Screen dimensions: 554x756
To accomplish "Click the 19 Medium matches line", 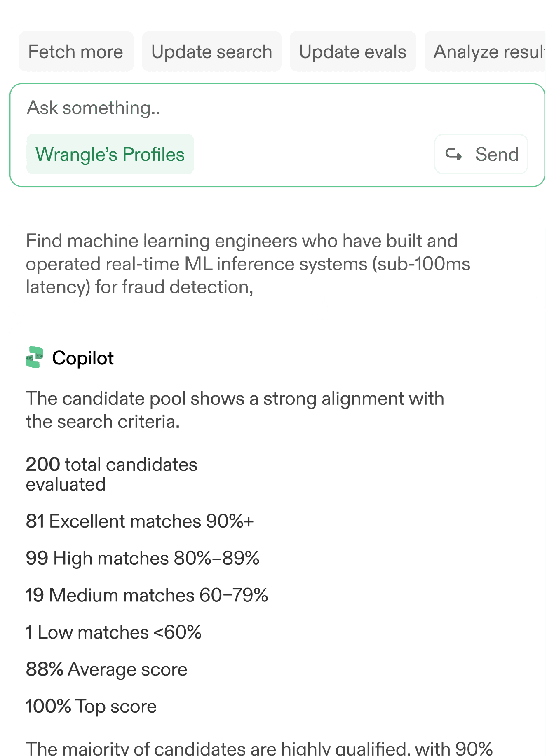I will 147,595.
